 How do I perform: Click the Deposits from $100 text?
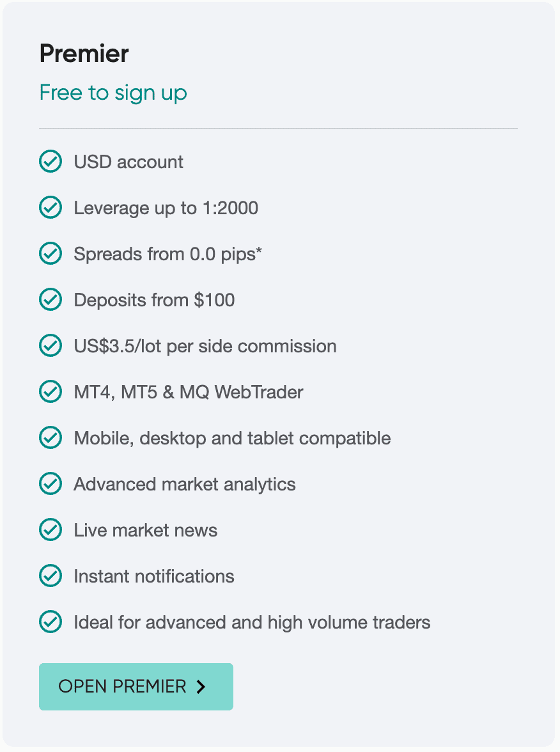[155, 301]
